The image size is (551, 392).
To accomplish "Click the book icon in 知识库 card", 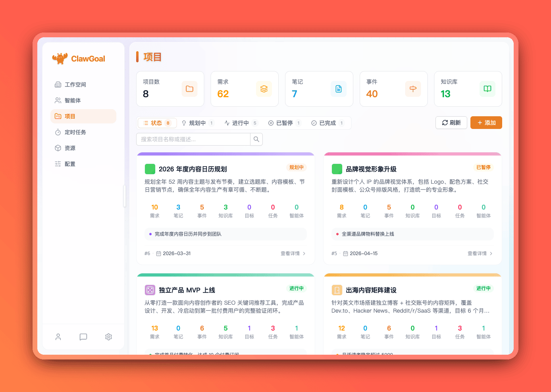I will [x=487, y=89].
